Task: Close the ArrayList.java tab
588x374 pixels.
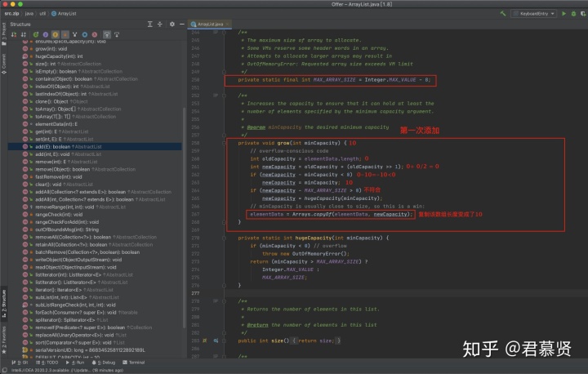Action: tap(227, 24)
